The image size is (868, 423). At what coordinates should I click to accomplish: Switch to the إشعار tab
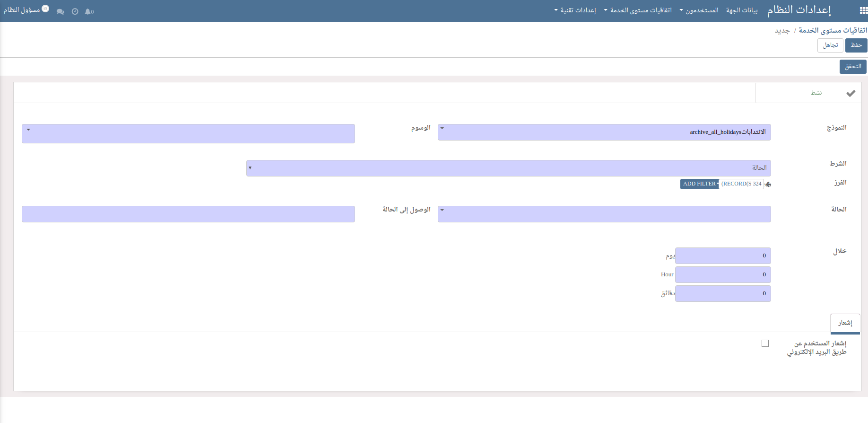(845, 323)
